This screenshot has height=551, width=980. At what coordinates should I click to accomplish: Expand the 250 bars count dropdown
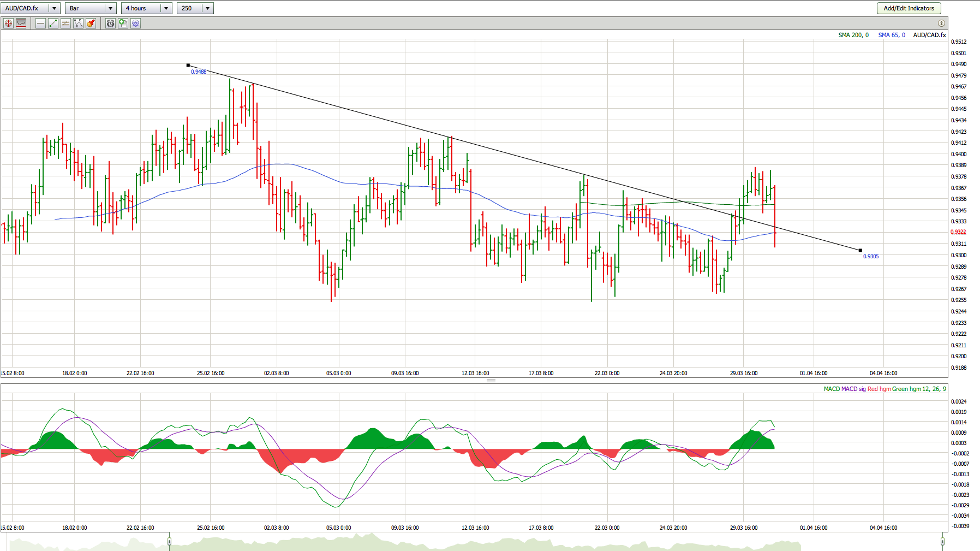pos(207,8)
